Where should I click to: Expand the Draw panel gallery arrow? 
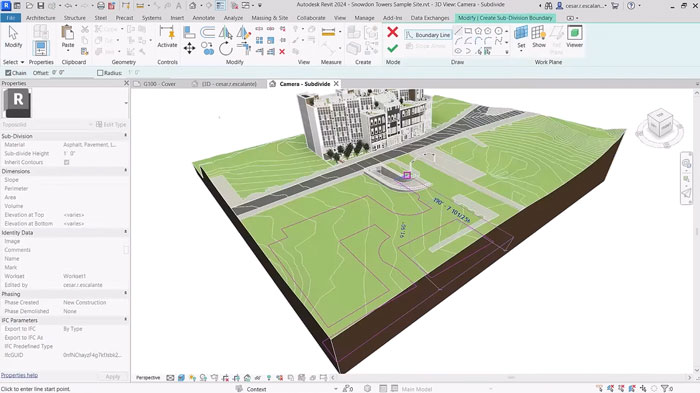pyautogui.click(x=507, y=52)
